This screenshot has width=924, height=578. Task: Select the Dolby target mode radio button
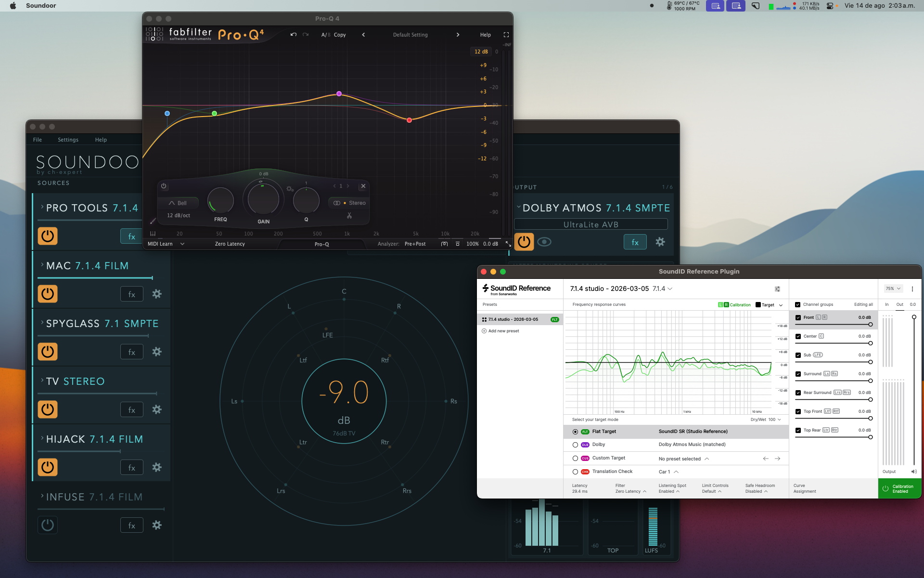click(575, 445)
